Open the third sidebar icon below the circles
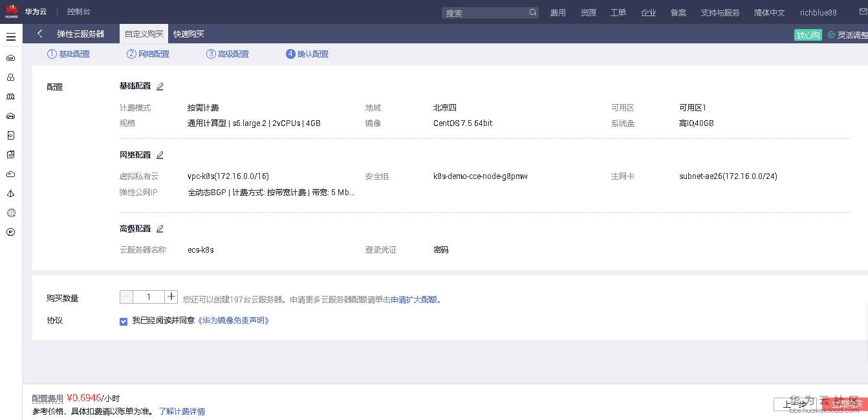The image size is (868, 420). 11,96
